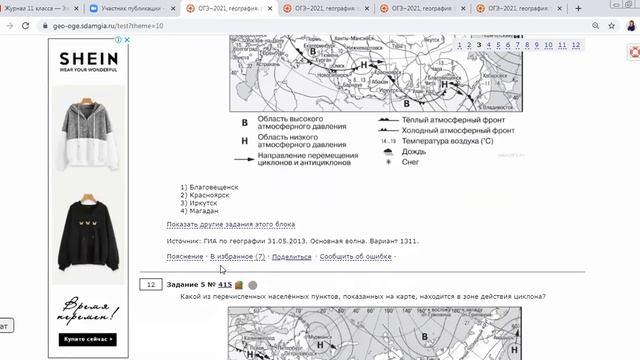Close the active ОГЭ-2021 география tab

click(270, 8)
